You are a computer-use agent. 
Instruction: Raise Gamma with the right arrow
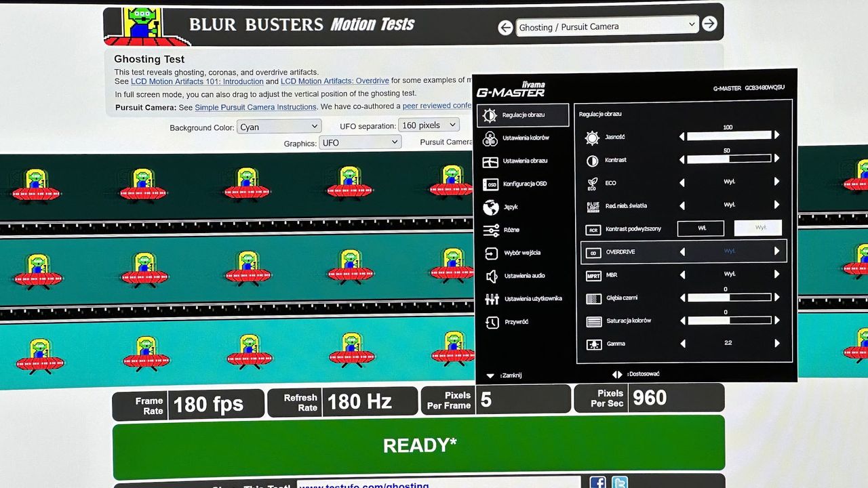(x=777, y=344)
